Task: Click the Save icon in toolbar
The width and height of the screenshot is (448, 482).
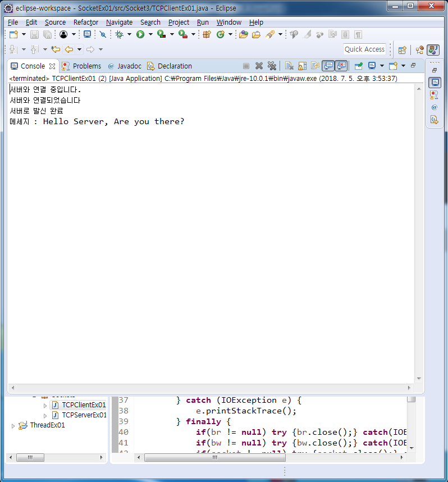Action: click(34, 34)
